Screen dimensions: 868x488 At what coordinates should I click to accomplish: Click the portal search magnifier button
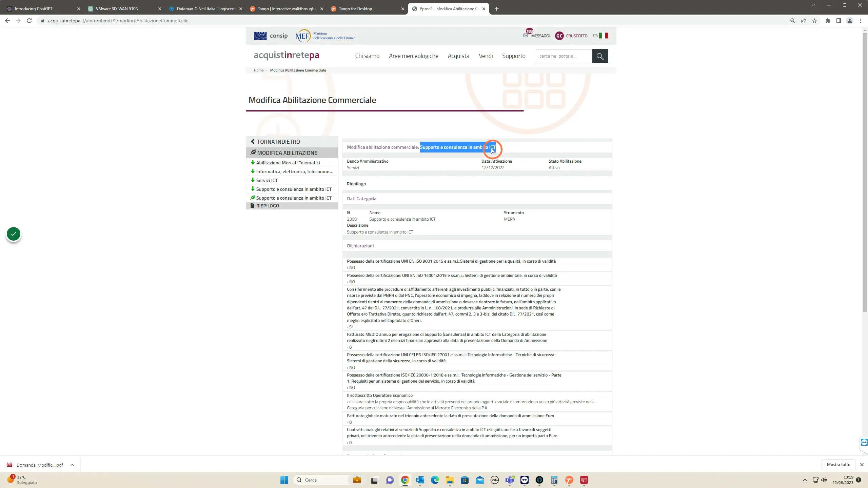click(600, 56)
